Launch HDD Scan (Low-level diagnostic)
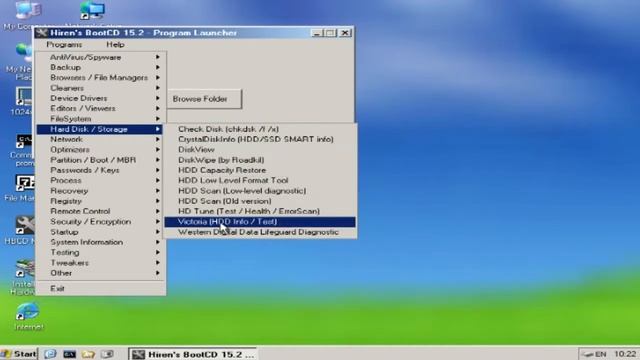 pos(260,191)
